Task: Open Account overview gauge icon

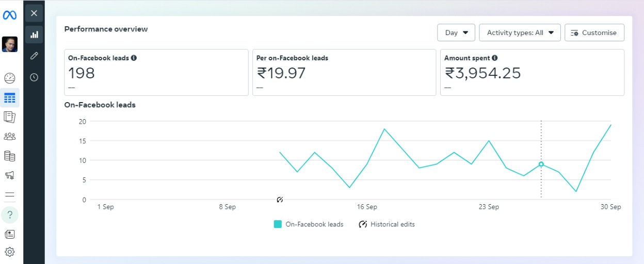Action: (10, 78)
